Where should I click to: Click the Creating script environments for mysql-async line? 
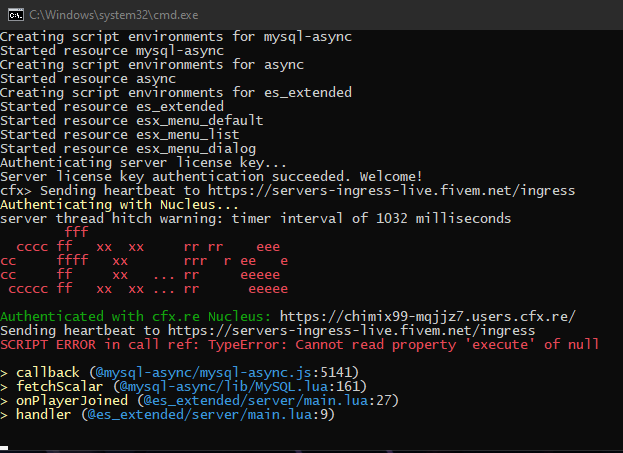(x=176, y=37)
